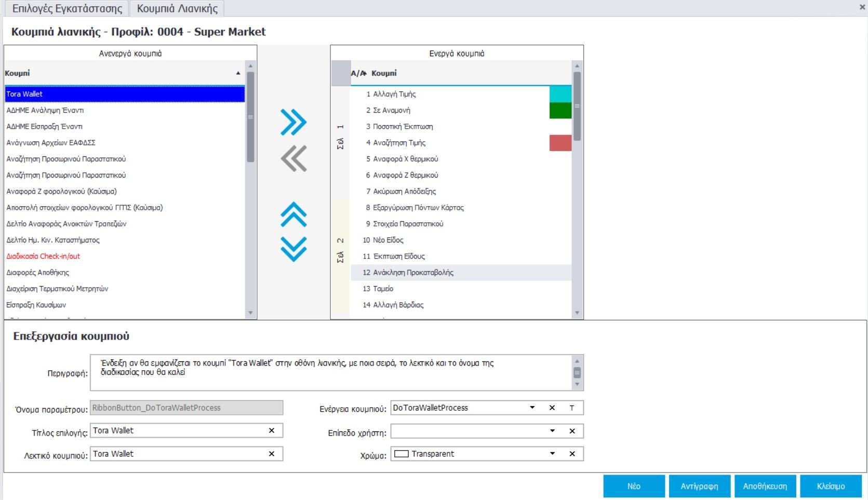Clear the Τίτλος επιλογής field with X

coord(272,430)
